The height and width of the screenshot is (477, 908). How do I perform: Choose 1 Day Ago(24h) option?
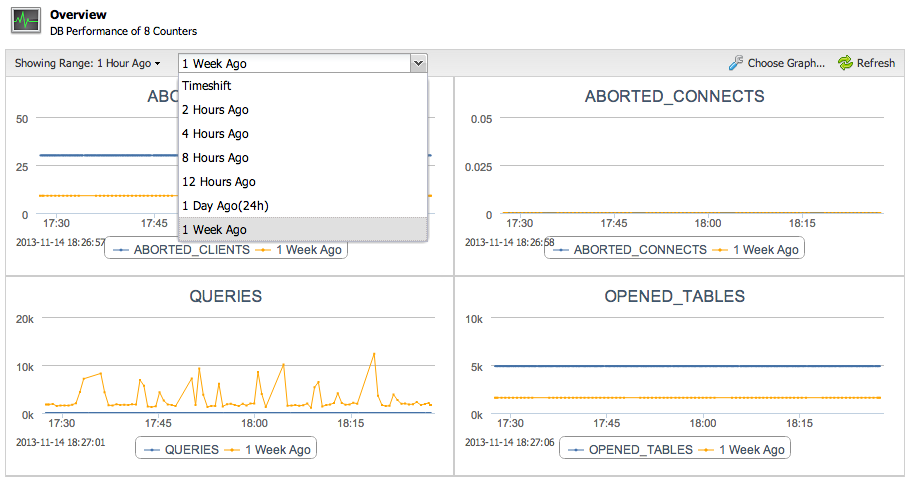click(225, 206)
